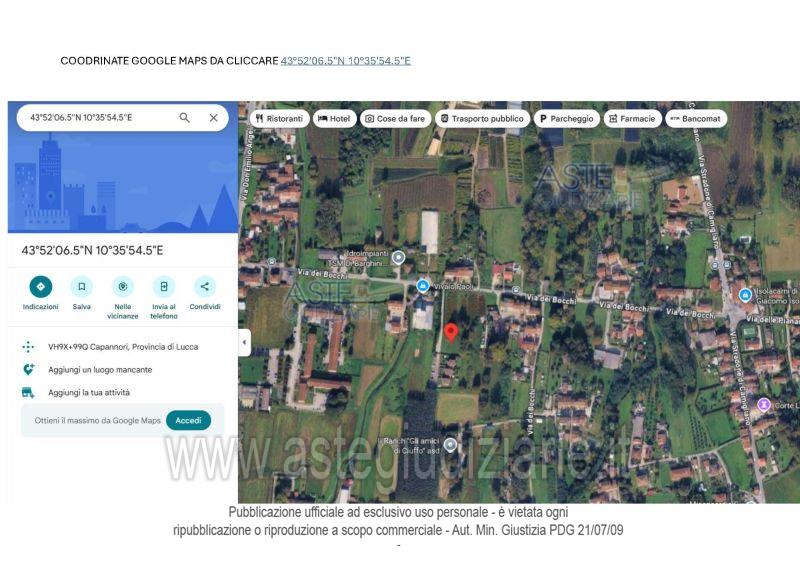Screen dimensions: 800x566
Task: Click Aggiungi un luogo mancante
Action: pos(100,370)
